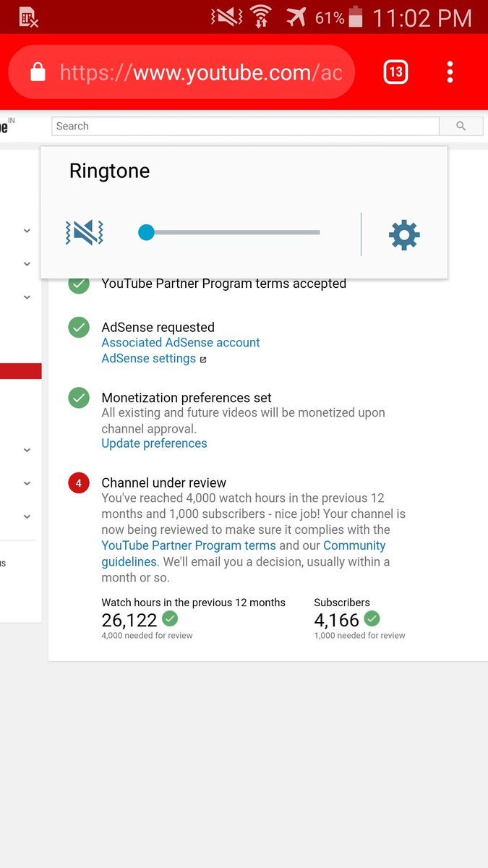Expand the third sidebar section chevron
This screenshot has height=868, width=488.
(x=27, y=297)
